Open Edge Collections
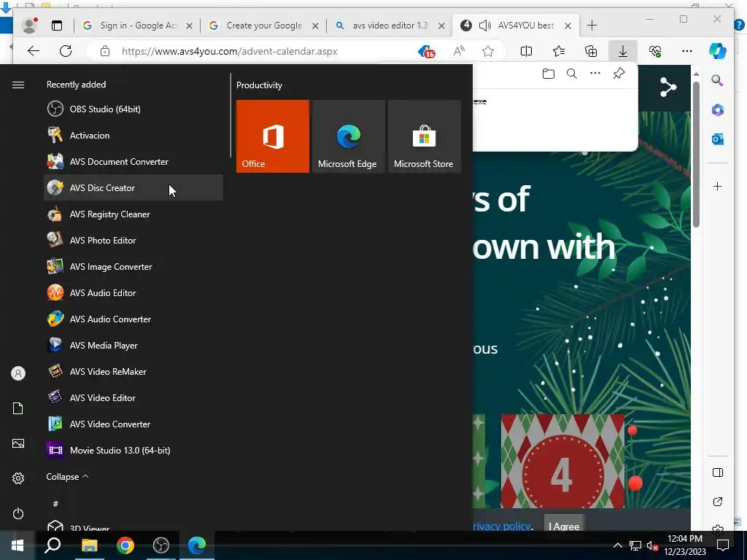747x560 pixels. (x=591, y=51)
